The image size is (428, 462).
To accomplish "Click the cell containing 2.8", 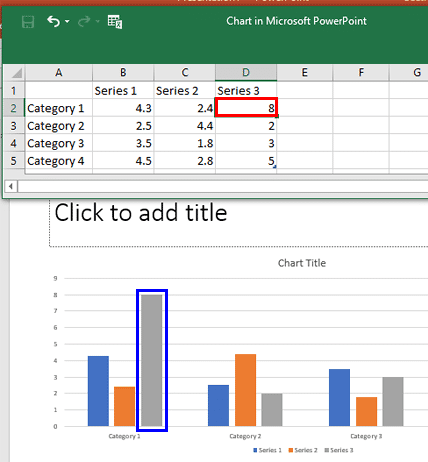I will (x=185, y=161).
